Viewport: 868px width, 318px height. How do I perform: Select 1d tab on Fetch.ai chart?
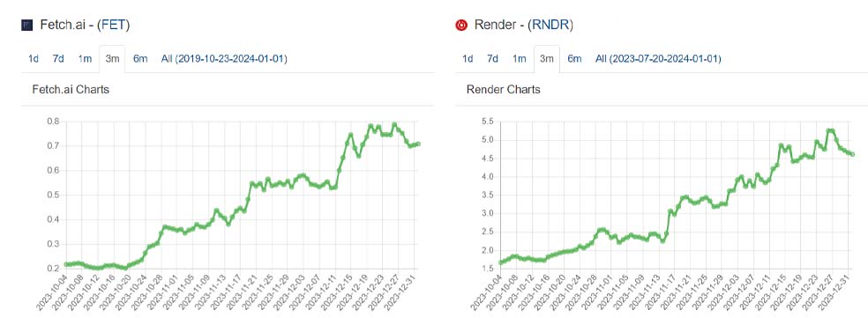pos(34,59)
